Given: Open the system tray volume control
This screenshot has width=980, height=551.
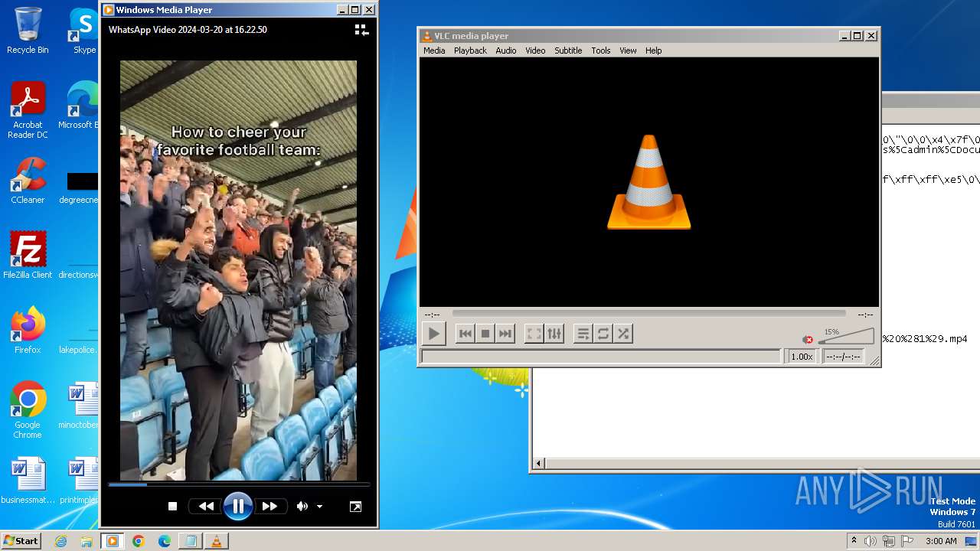Looking at the screenshot, I should (871, 541).
